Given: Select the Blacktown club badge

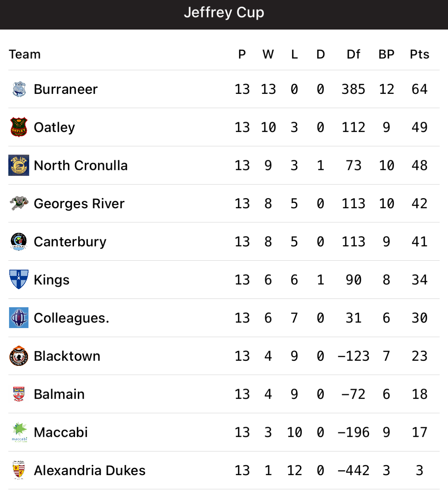Looking at the screenshot, I should pyautogui.click(x=19, y=356).
